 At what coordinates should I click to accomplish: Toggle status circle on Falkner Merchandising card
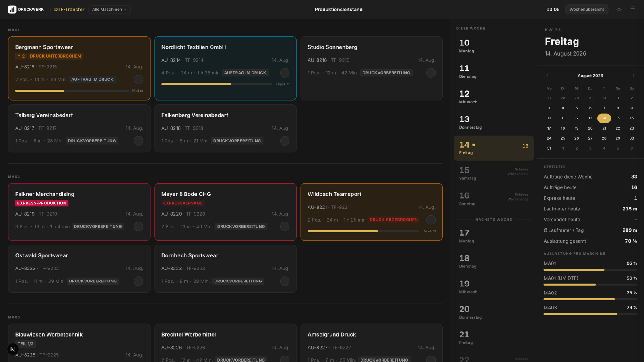click(138, 226)
